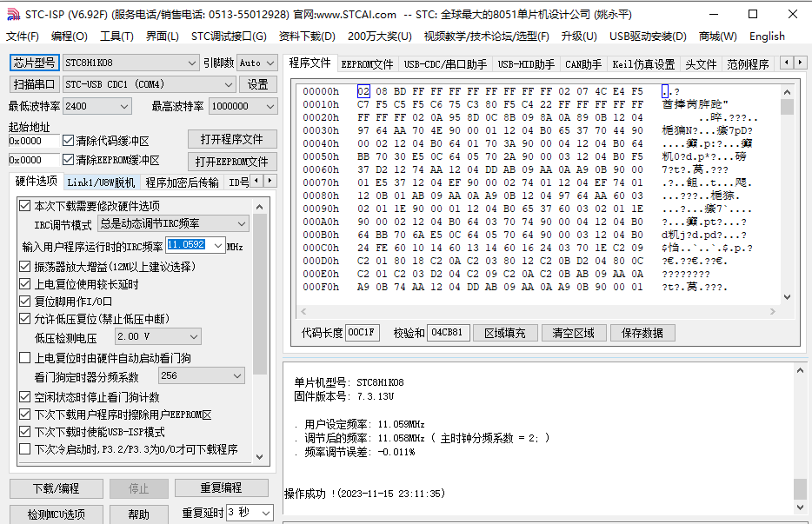This screenshot has height=524, width=812.
Task: Click hex viewer vertical scrollbar thumb
Action: coord(787,107)
